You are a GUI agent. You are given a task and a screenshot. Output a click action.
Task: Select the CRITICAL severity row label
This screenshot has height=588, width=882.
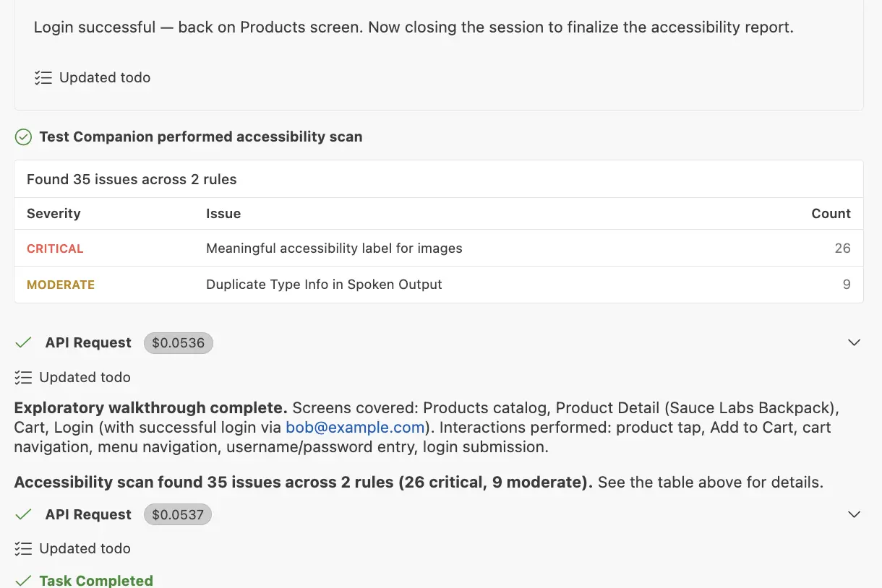[x=55, y=248]
